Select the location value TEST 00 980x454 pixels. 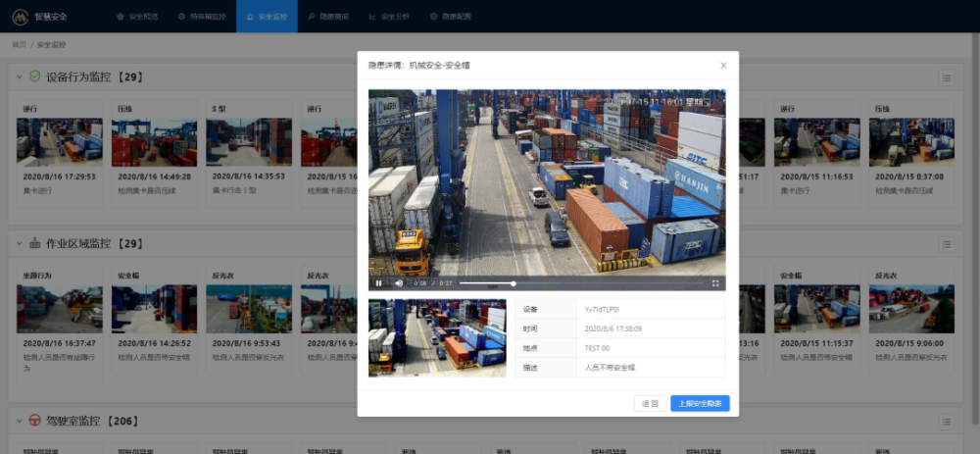597,348
